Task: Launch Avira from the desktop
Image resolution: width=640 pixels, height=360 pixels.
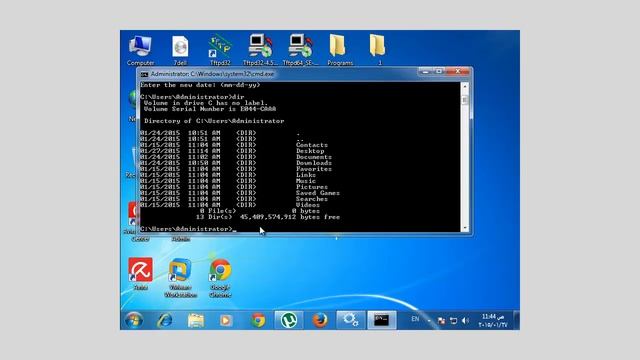Action: tap(140, 273)
